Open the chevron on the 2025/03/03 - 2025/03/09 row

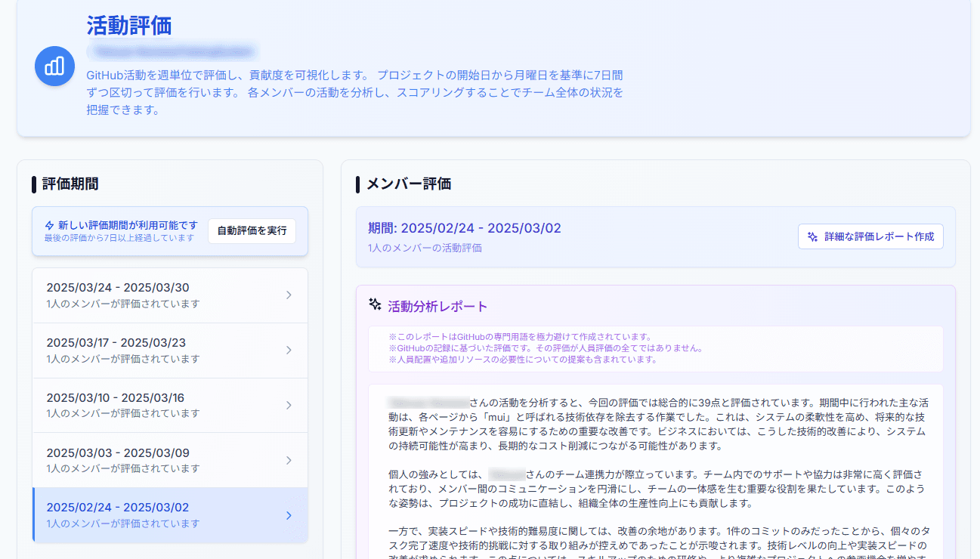click(x=289, y=460)
